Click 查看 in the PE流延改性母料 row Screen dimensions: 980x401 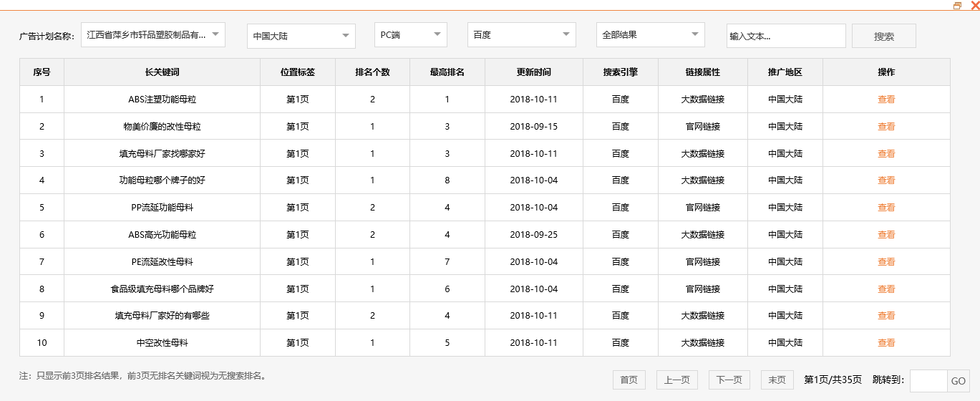pos(886,262)
